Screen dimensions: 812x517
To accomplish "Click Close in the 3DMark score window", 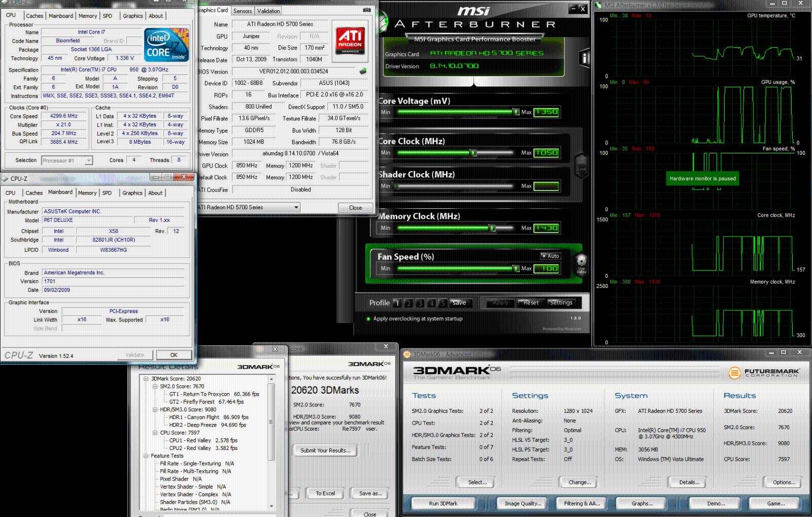I will coord(370,514).
